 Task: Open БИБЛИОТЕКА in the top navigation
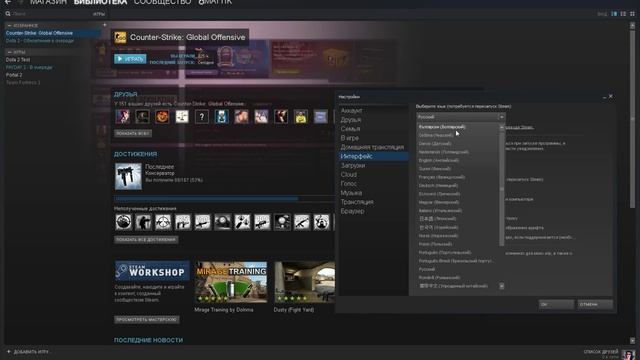100,2
